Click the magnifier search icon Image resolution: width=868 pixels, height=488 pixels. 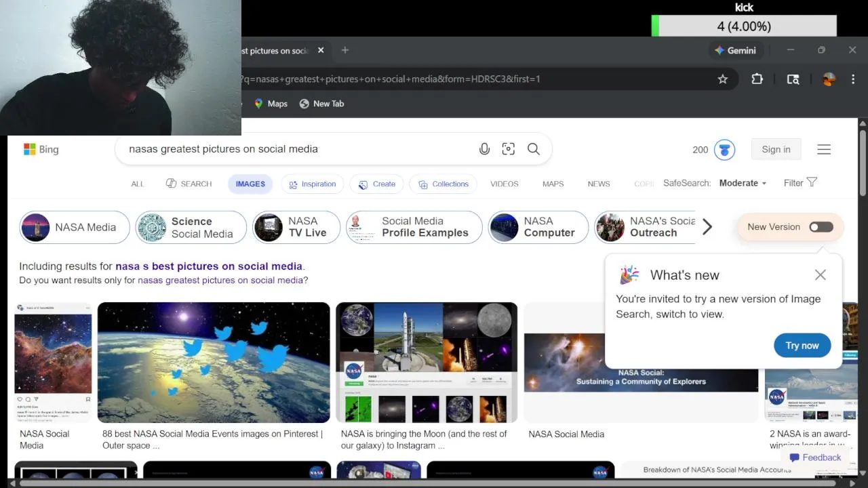point(534,149)
